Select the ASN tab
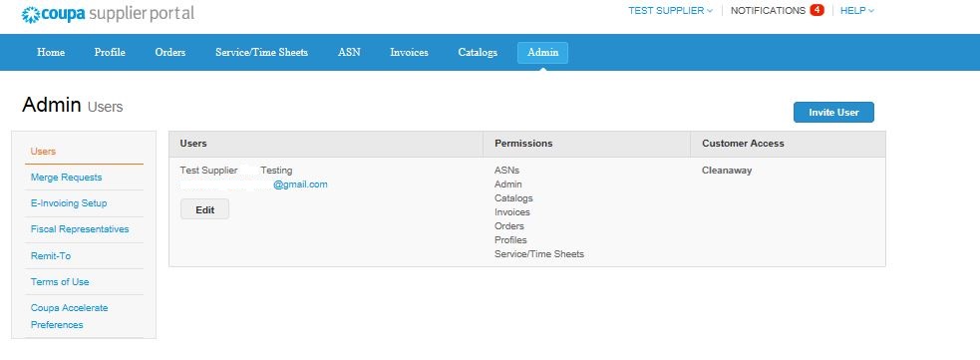 click(349, 53)
